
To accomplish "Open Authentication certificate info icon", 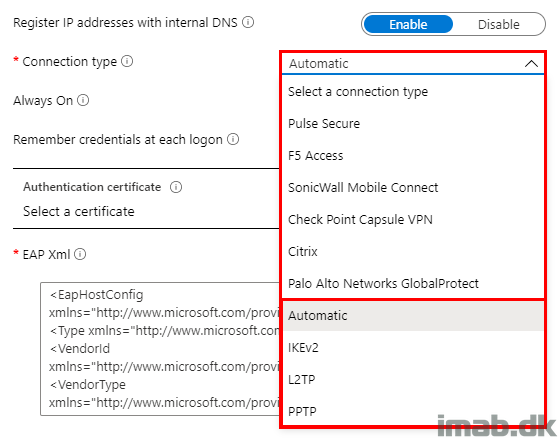I will click(176, 187).
